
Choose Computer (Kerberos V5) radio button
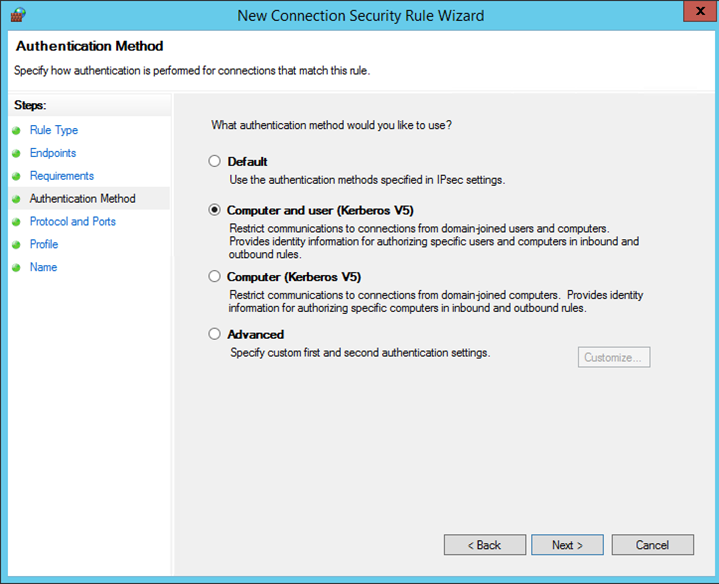click(x=214, y=276)
